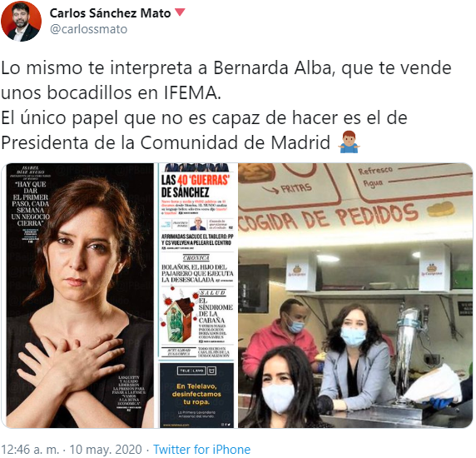This screenshot has height=458, width=476.
Task: Open the magazine cover portrait image
Action: (80, 296)
